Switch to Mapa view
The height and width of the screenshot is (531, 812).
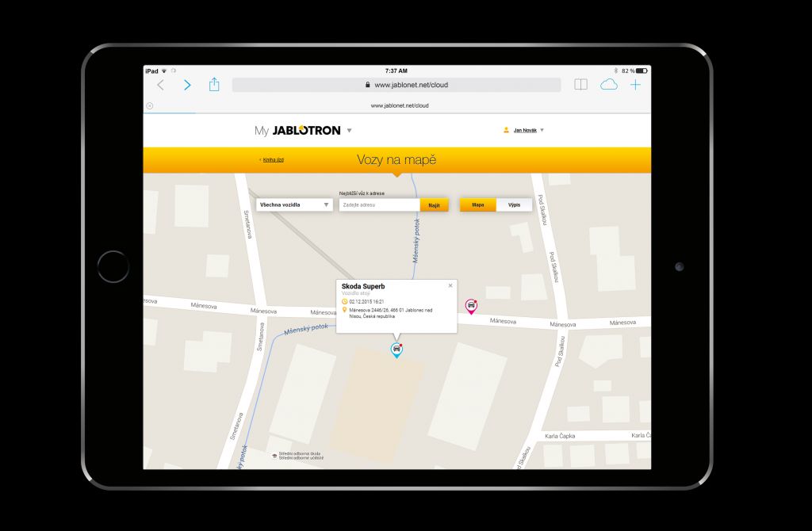[478, 204]
